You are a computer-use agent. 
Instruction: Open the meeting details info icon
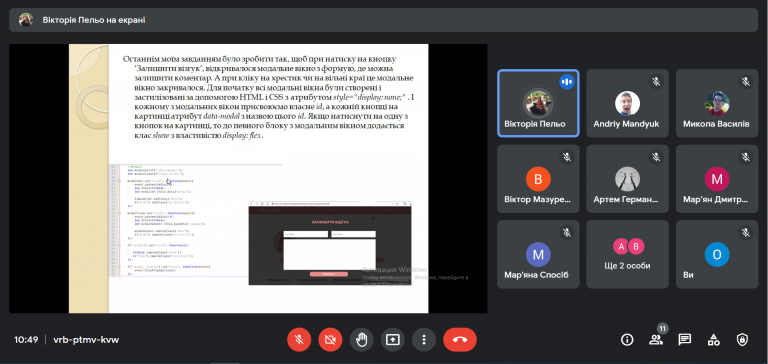pyautogui.click(x=627, y=340)
